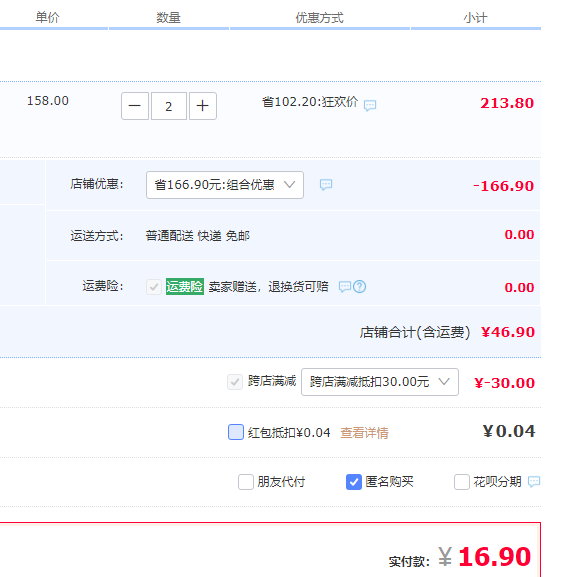The width and height of the screenshot is (573, 577).
Task: Open comment icon next to 狂欢价 discount
Action: pos(370,106)
